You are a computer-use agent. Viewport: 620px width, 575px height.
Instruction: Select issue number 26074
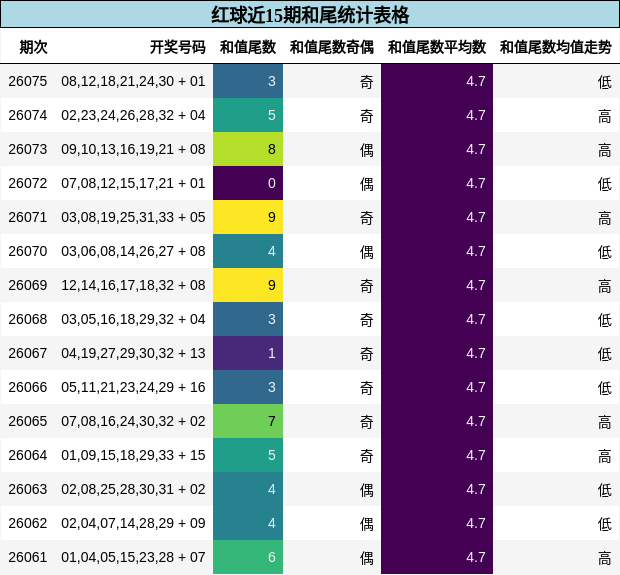(x=28, y=115)
